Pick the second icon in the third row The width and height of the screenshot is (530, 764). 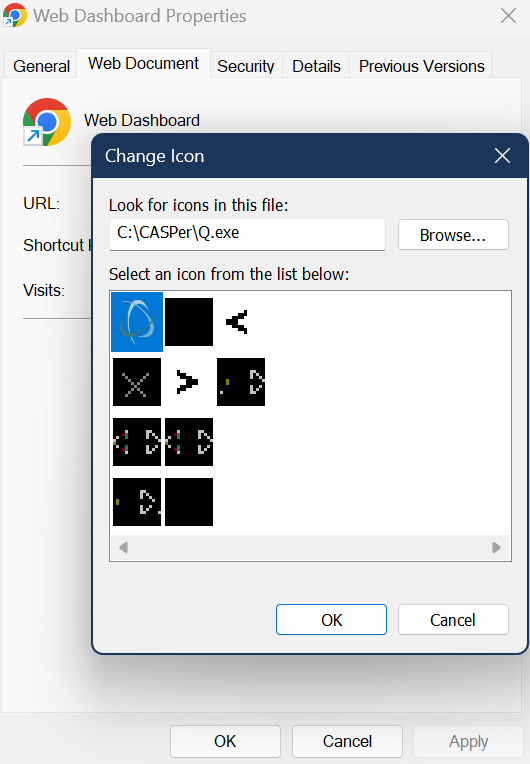click(189, 442)
